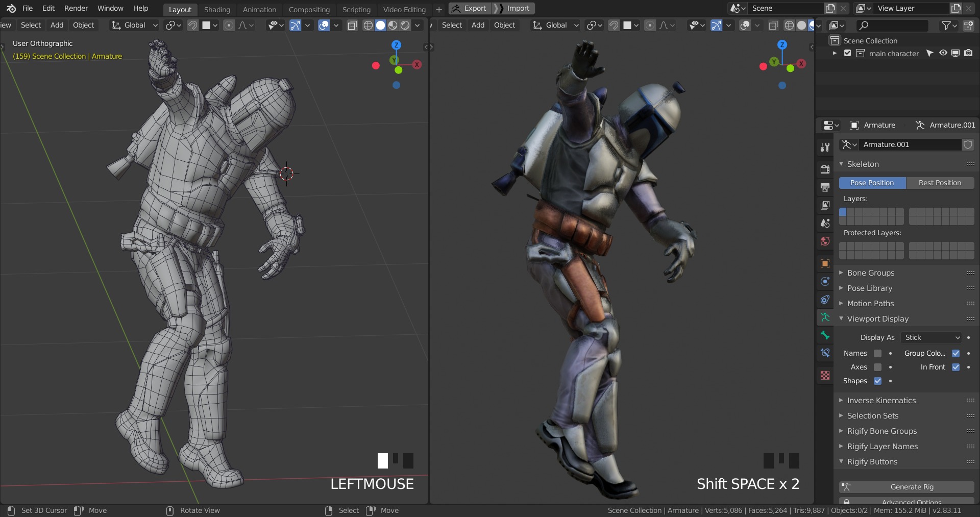Screen dimensions: 980x517
Task: Switch to the Shading workspace tab
Action: point(217,9)
